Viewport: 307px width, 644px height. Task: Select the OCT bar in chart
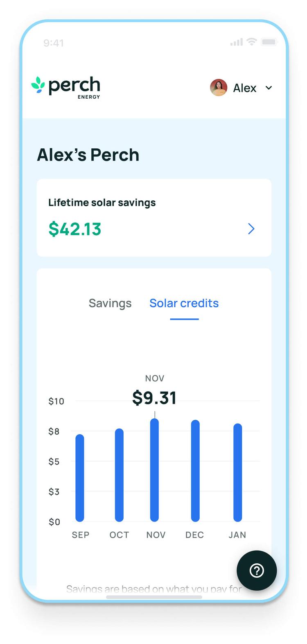pos(119,475)
